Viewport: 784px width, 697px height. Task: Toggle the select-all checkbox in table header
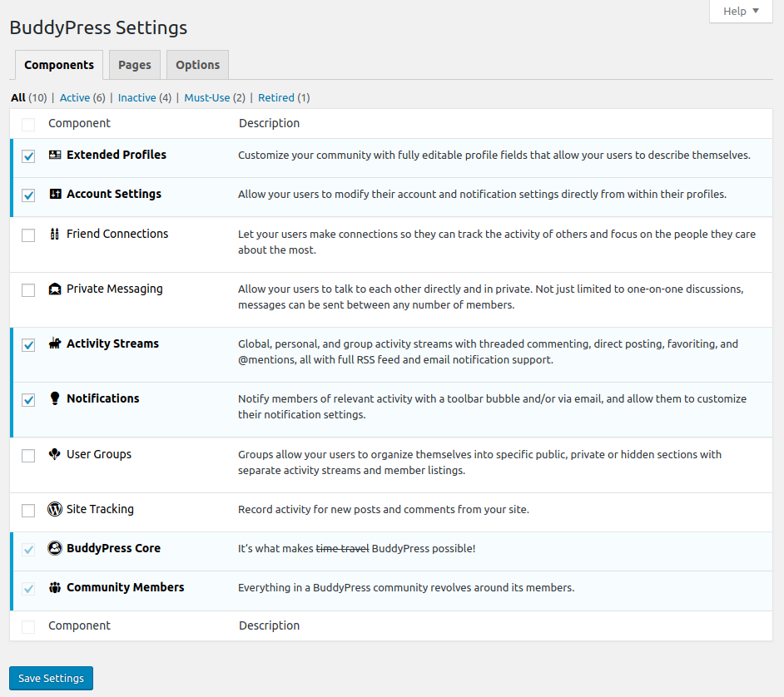[x=28, y=125]
